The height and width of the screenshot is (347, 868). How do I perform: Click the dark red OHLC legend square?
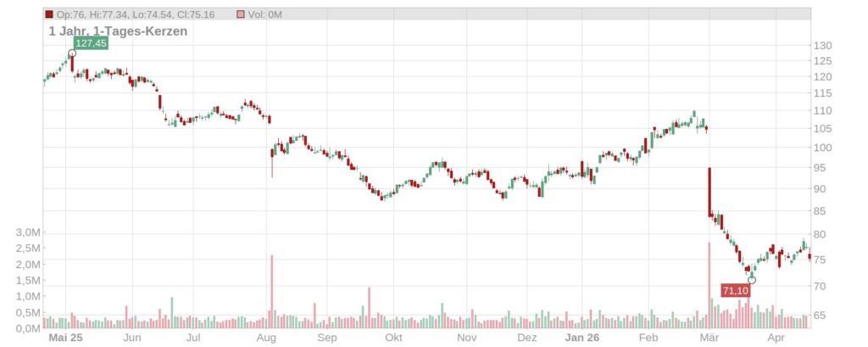click(49, 14)
